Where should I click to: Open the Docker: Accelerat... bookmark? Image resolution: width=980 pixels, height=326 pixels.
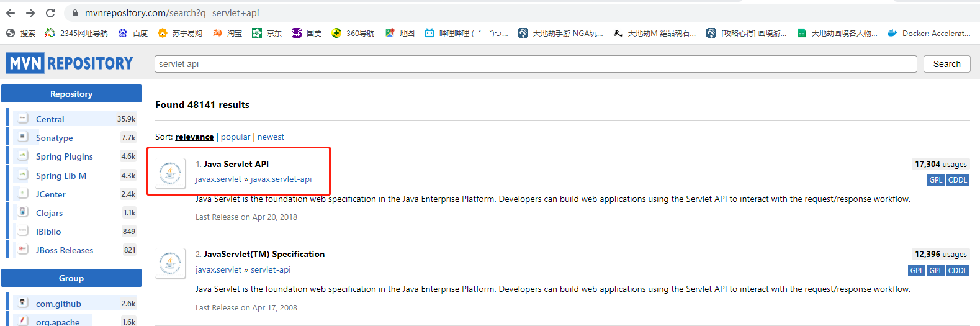coord(928,34)
